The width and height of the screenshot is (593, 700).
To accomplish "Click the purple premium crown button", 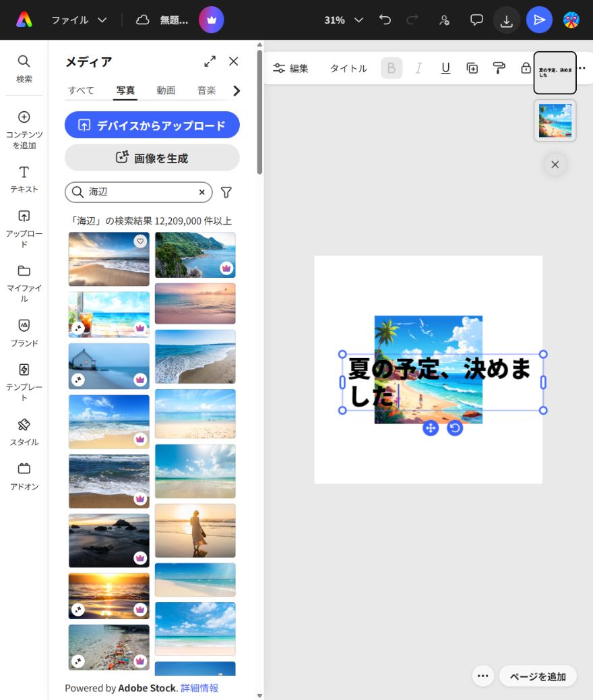I will (211, 20).
